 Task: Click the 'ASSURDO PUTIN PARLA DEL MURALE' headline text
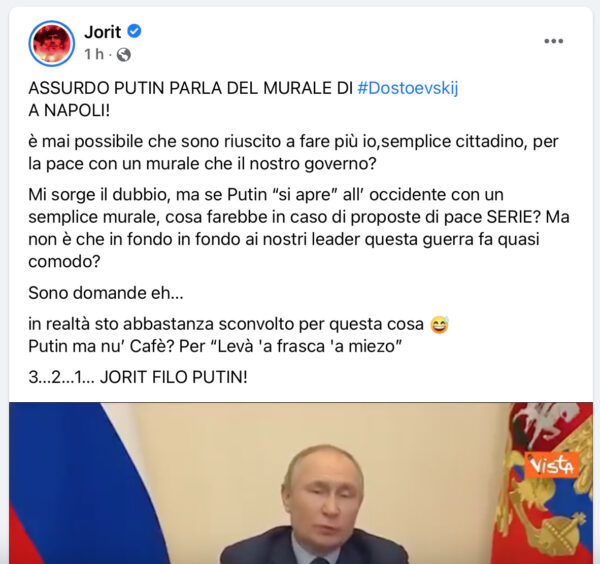[191, 88]
